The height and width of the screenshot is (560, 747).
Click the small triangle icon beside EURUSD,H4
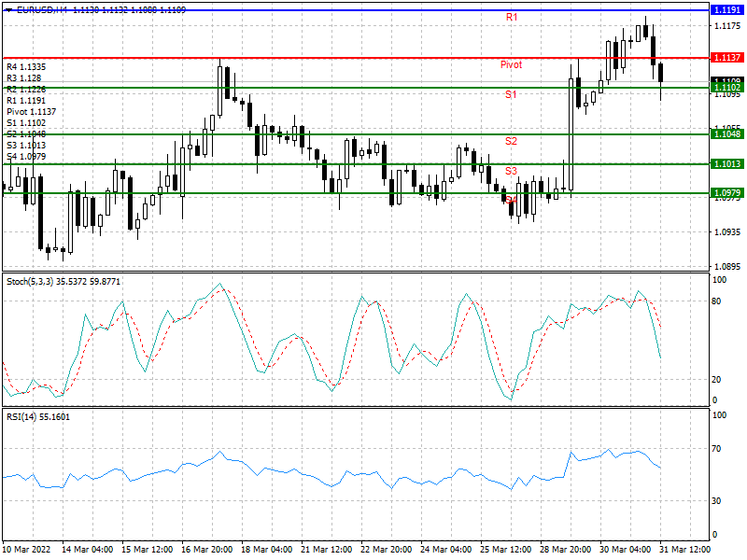coord(7,8)
